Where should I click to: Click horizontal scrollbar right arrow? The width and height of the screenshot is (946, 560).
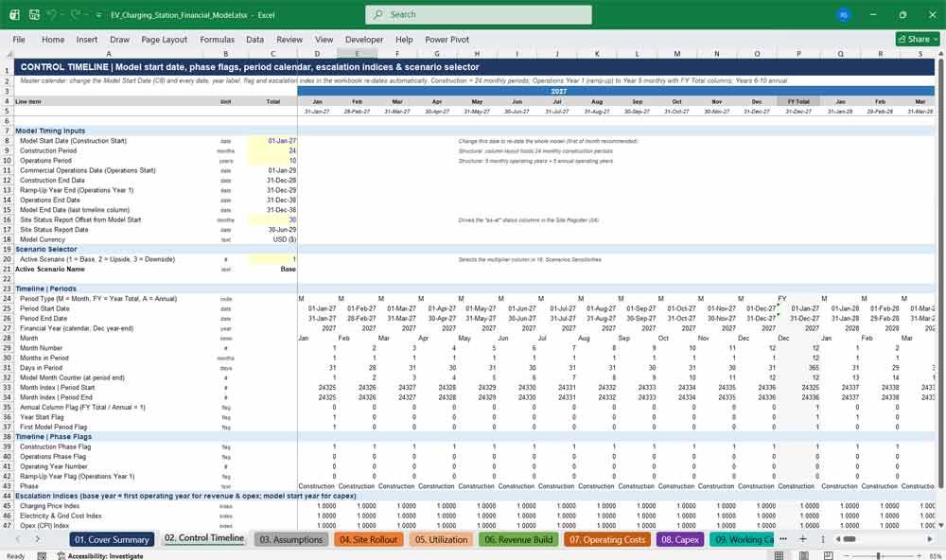coord(930,539)
